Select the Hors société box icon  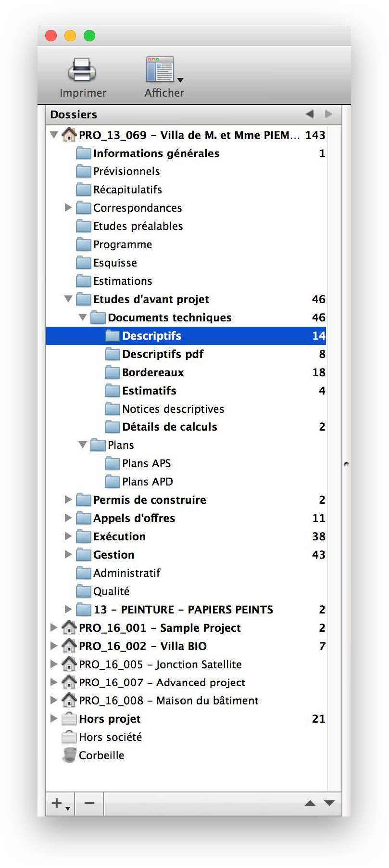click(x=69, y=737)
